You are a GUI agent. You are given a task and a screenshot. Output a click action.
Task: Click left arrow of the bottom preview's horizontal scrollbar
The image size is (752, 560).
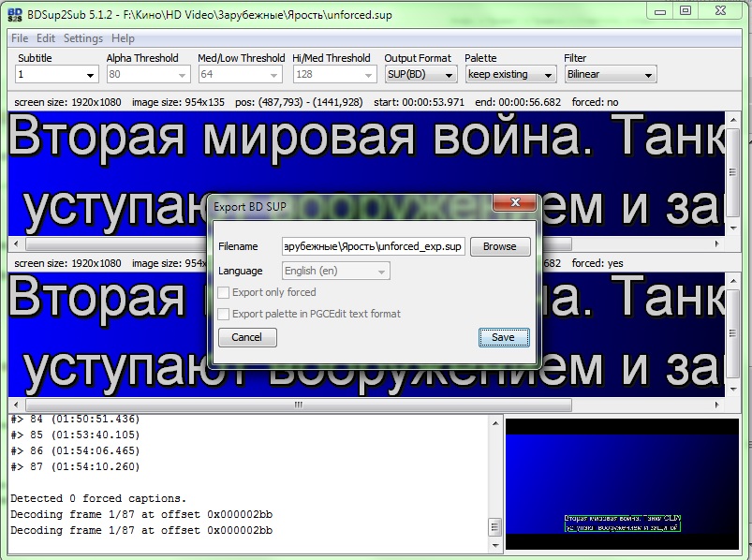click(x=16, y=405)
